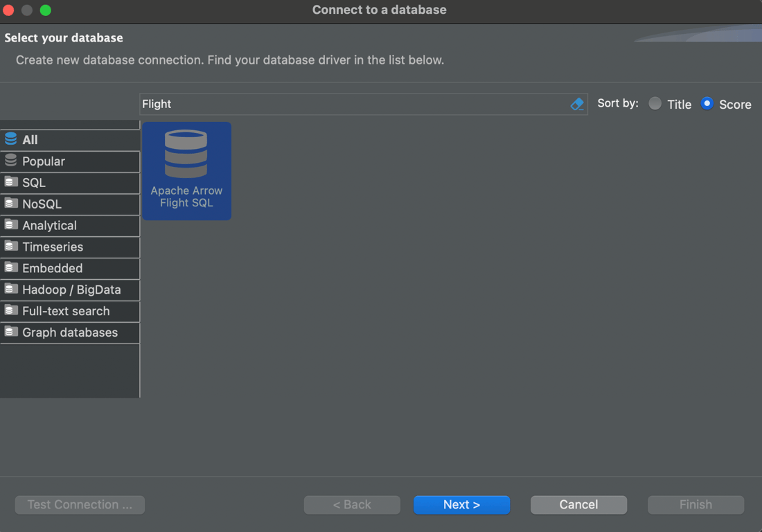Click the Full-text search folder icon
This screenshot has width=762, height=532.
coord(10,310)
